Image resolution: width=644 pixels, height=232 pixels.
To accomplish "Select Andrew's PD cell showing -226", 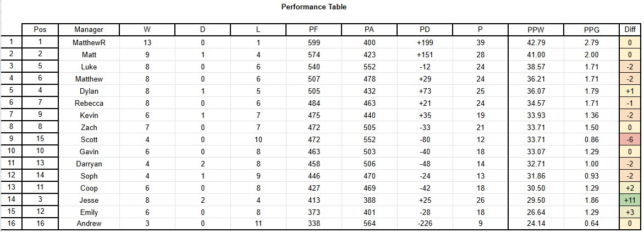I will pos(425,224).
